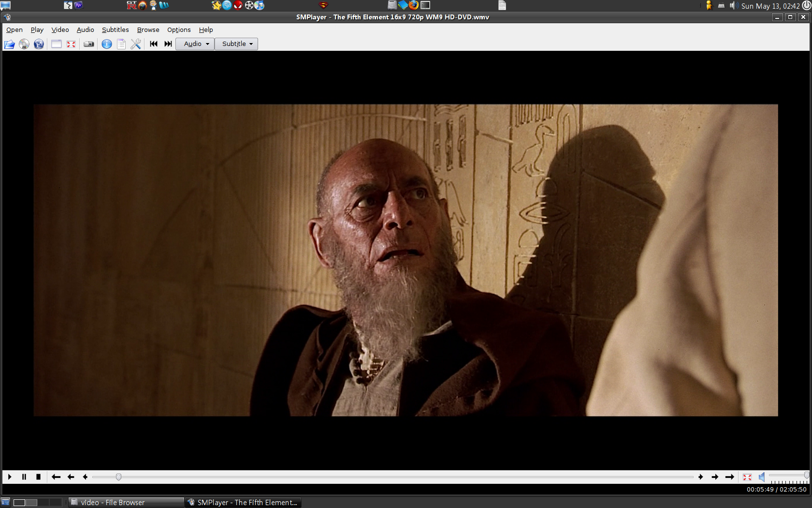Click the volume slider handle
The width and height of the screenshot is (812, 508).
point(807,476)
